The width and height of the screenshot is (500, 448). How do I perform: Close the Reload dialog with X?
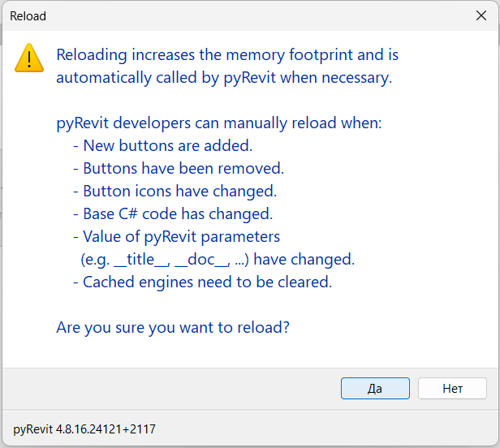coord(481,15)
